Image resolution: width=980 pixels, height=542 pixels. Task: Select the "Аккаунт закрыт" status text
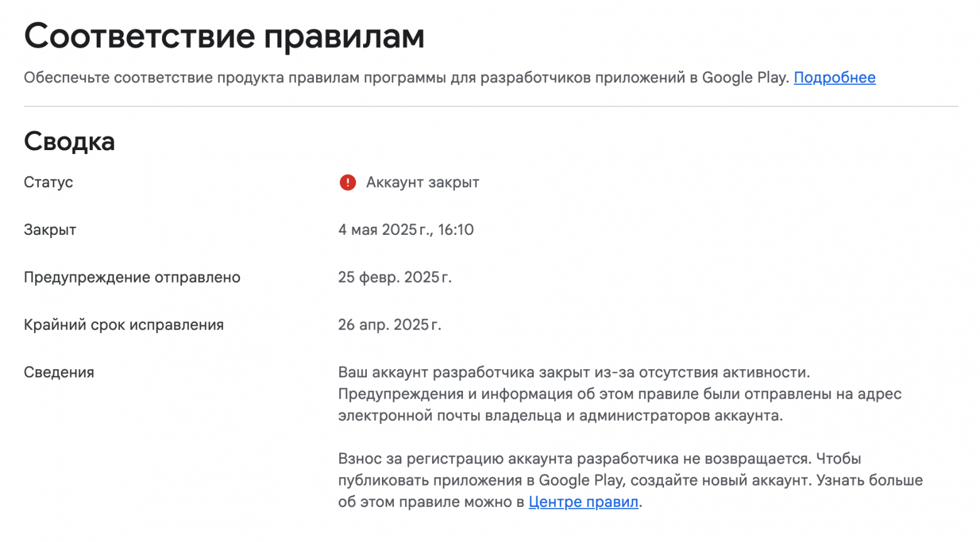pyautogui.click(x=422, y=182)
